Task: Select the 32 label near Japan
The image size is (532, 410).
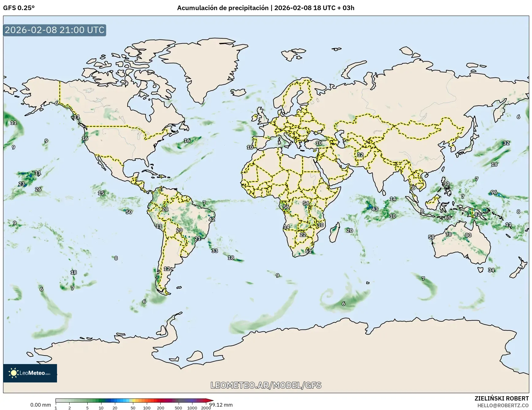Action: pos(507,143)
